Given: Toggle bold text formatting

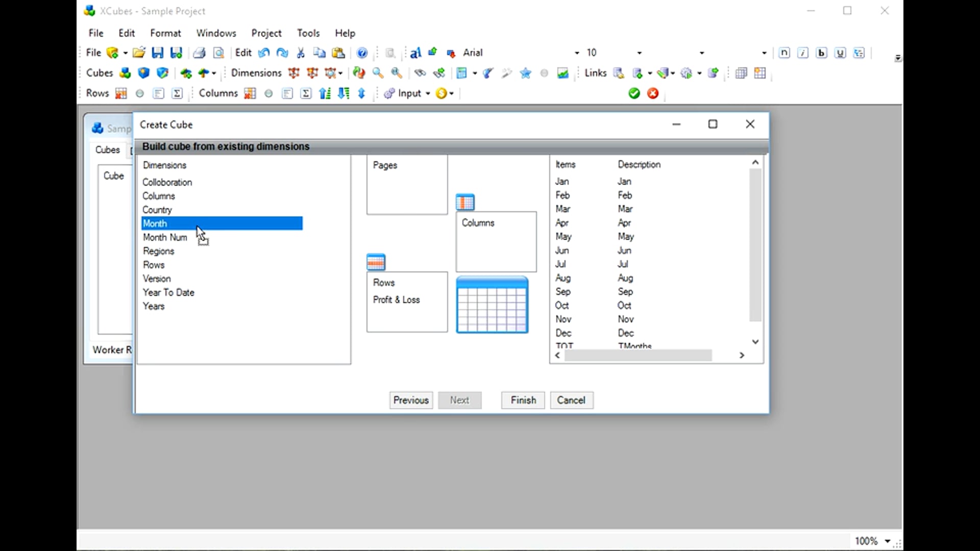Looking at the screenshot, I should click(x=822, y=53).
